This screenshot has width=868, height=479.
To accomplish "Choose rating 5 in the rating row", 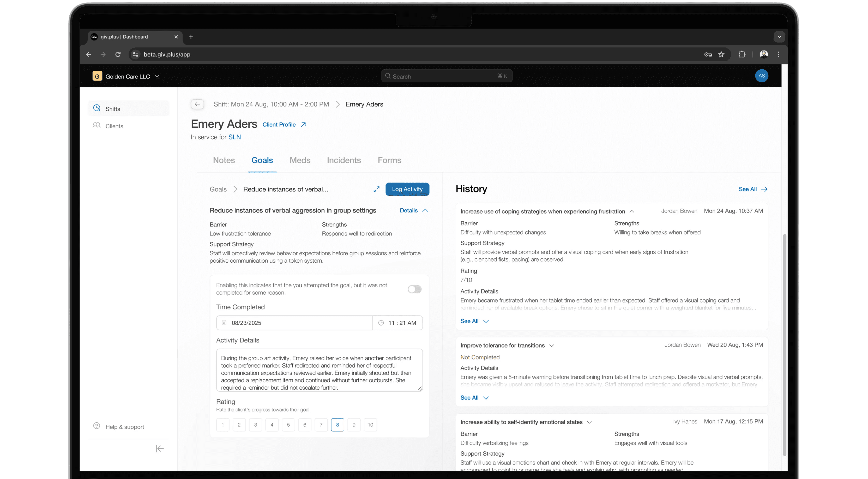I will (288, 425).
